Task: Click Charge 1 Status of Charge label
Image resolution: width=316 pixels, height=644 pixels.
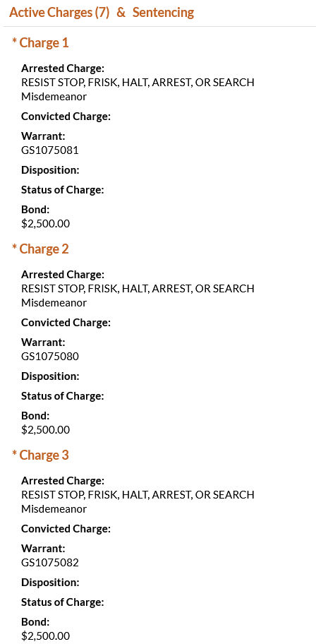Action: tap(62, 190)
